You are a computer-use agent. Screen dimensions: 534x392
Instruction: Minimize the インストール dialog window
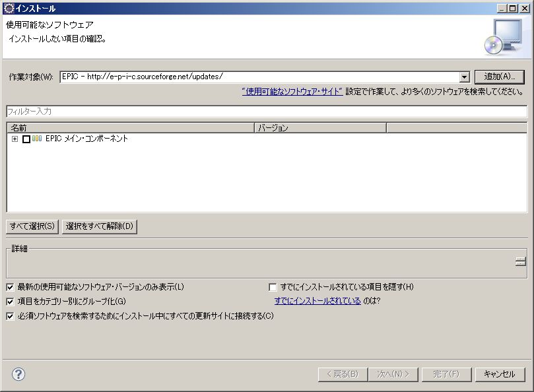tap(502, 8)
